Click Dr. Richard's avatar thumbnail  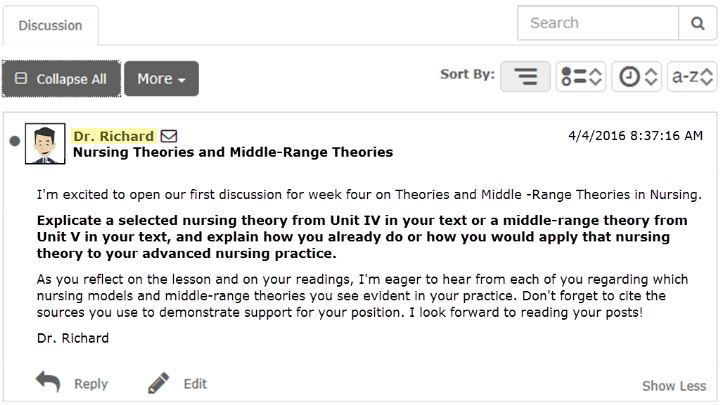pos(45,144)
